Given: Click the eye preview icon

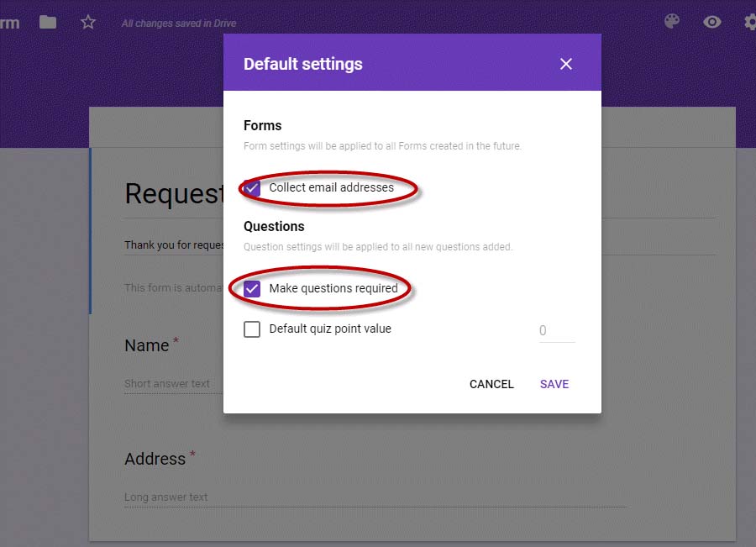Looking at the screenshot, I should 711,22.
